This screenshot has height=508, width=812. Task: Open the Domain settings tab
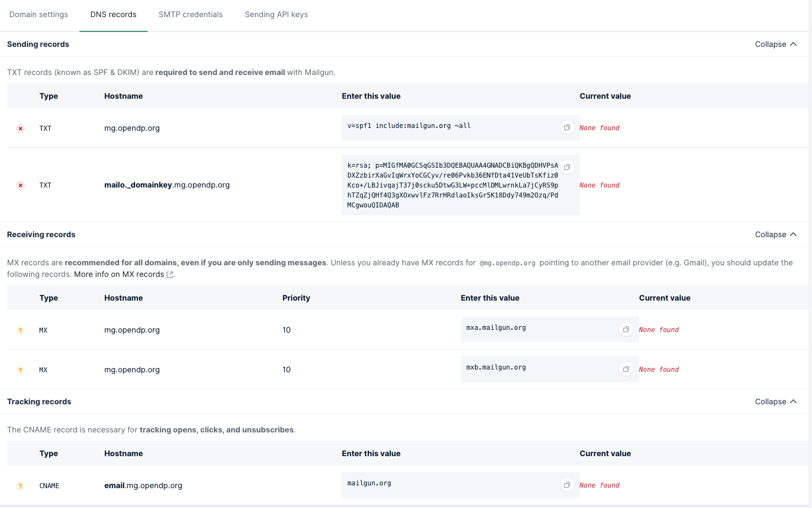click(x=39, y=15)
